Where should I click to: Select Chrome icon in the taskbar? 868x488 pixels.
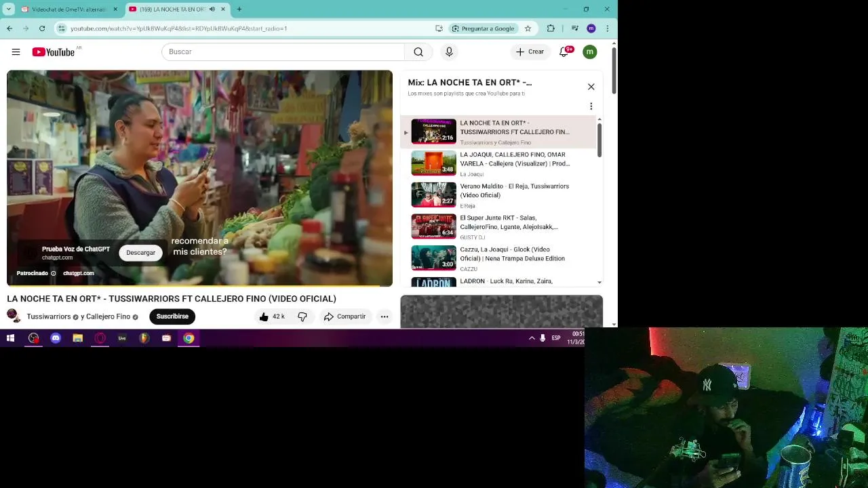[x=189, y=338]
